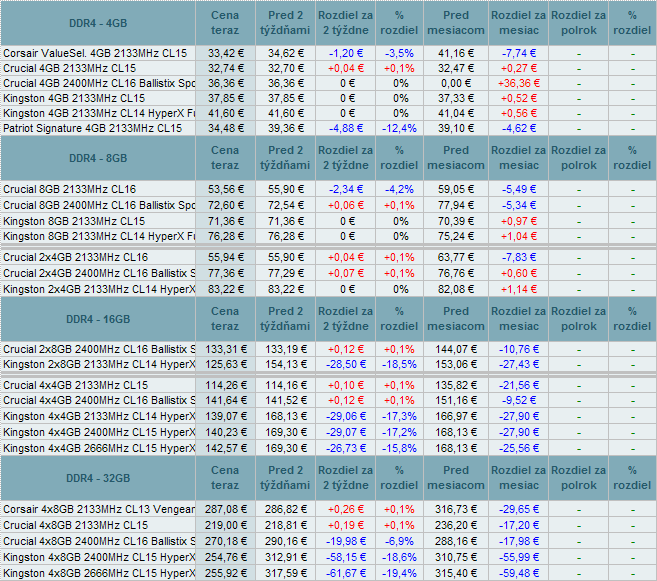The width and height of the screenshot is (657, 581).
Task: Click the -3,5% percent difference
Action: pyautogui.click(x=399, y=53)
